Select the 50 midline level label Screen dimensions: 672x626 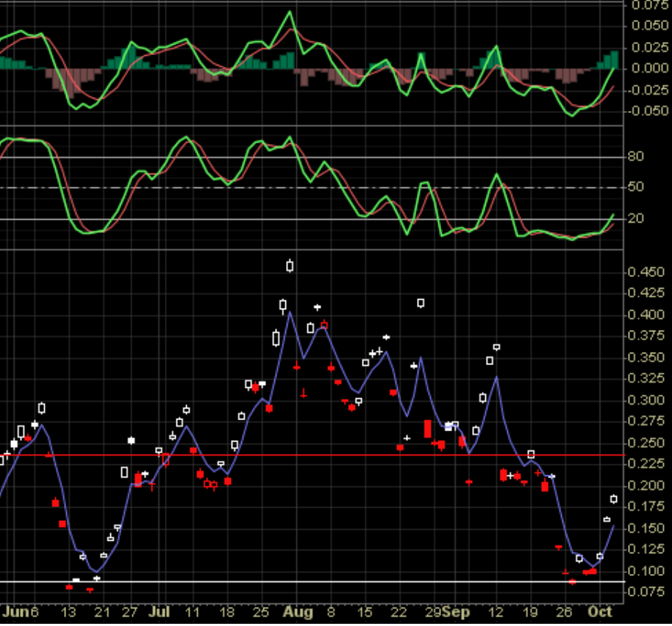pos(635,187)
